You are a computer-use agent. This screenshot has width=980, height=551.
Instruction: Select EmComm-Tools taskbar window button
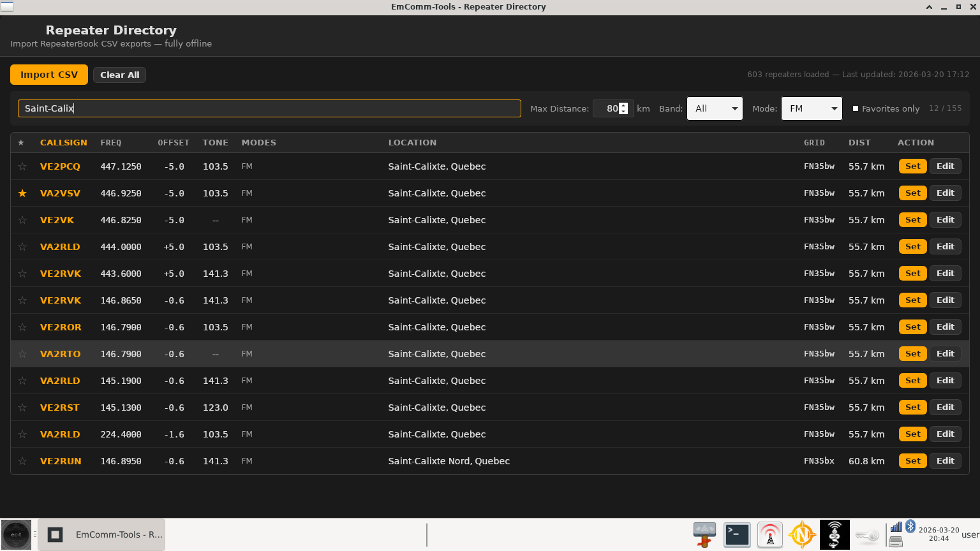coord(101,534)
